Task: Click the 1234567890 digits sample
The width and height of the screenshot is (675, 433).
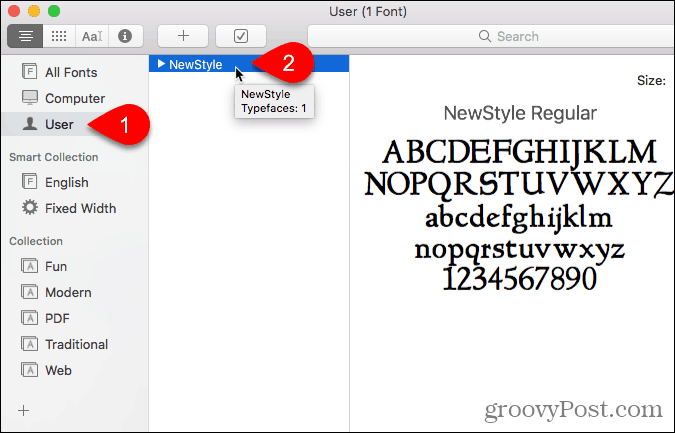Action: pyautogui.click(x=520, y=279)
